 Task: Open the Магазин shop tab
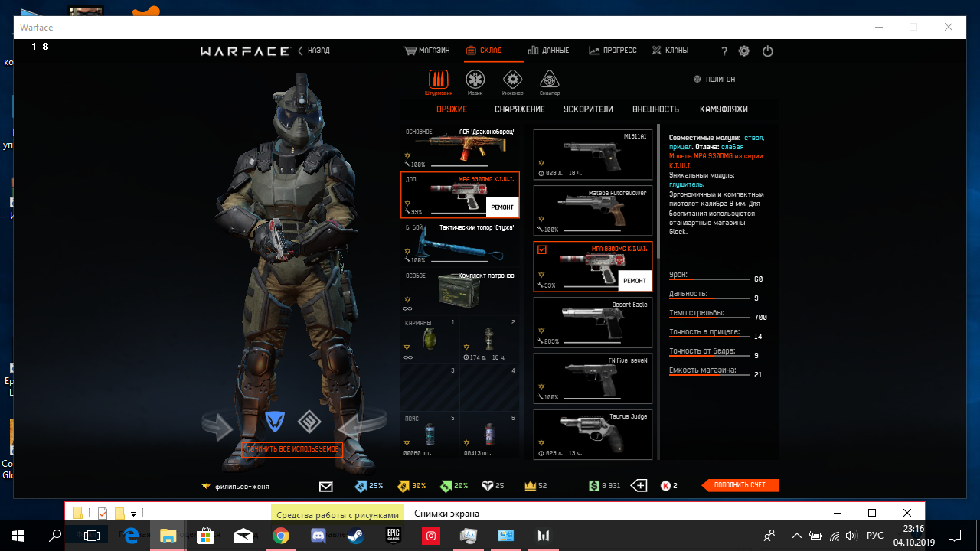click(426, 51)
